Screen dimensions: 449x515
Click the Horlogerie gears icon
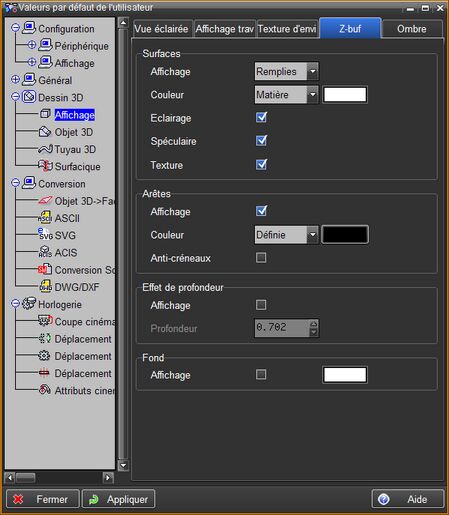(29, 304)
